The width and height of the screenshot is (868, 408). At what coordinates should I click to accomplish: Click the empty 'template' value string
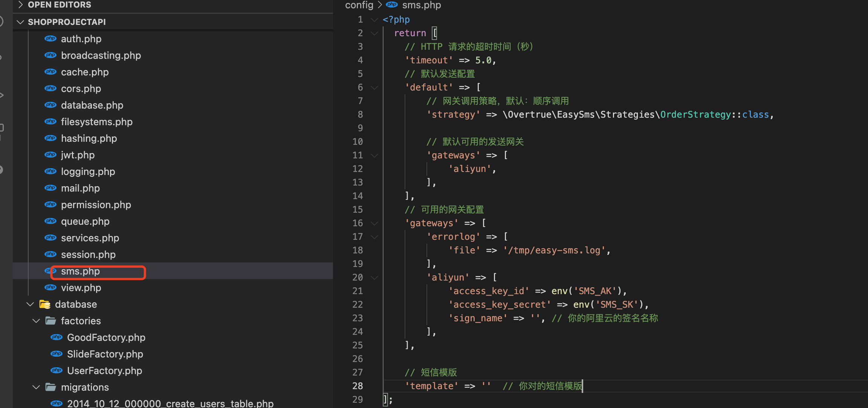pos(486,386)
